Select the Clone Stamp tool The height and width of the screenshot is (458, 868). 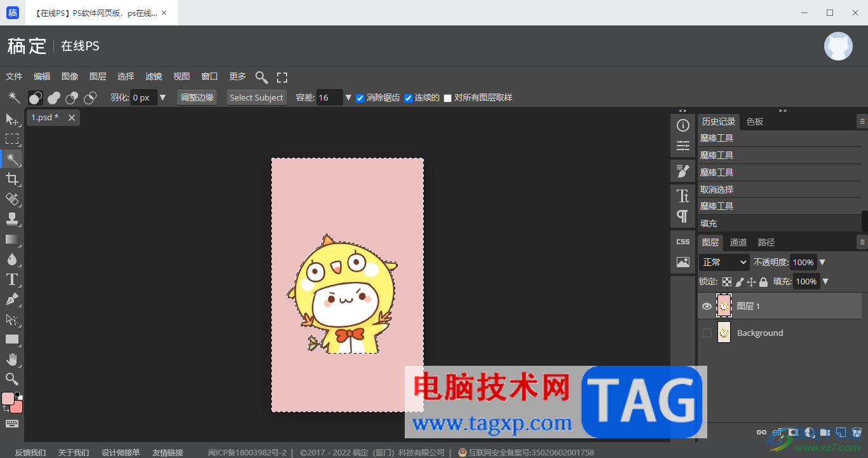(11, 219)
